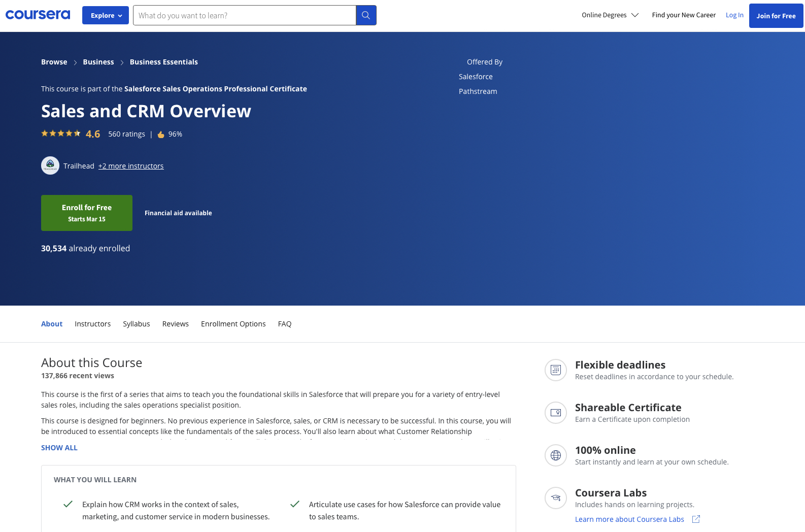Click the external link icon beside Coursera Labs
805x532 pixels.
click(x=696, y=519)
